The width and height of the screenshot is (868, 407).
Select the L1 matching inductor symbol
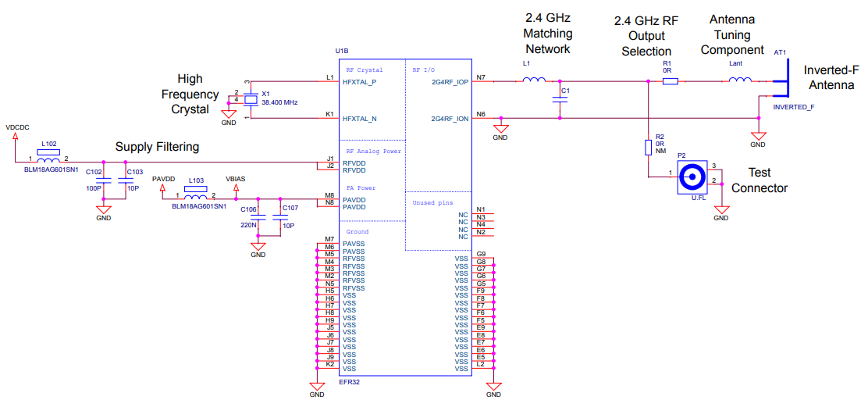(x=534, y=80)
